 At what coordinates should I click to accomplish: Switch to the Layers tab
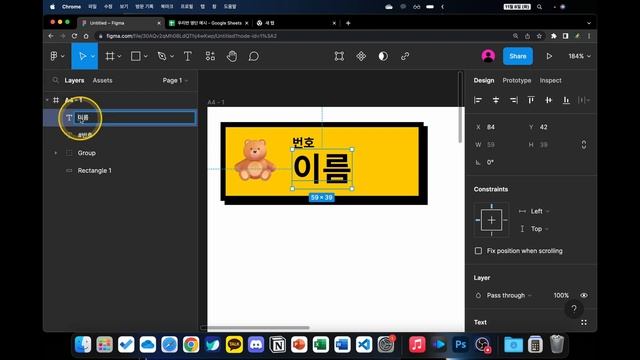click(74, 80)
